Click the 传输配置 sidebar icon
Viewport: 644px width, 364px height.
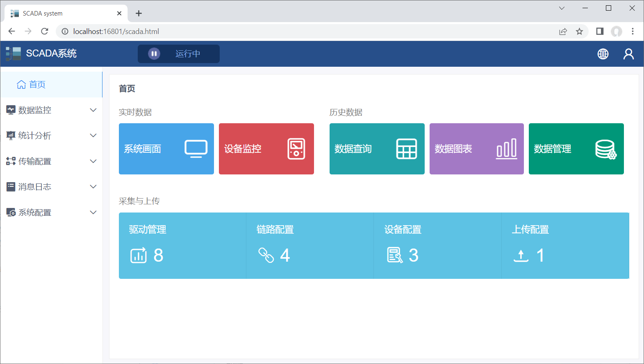coord(11,161)
